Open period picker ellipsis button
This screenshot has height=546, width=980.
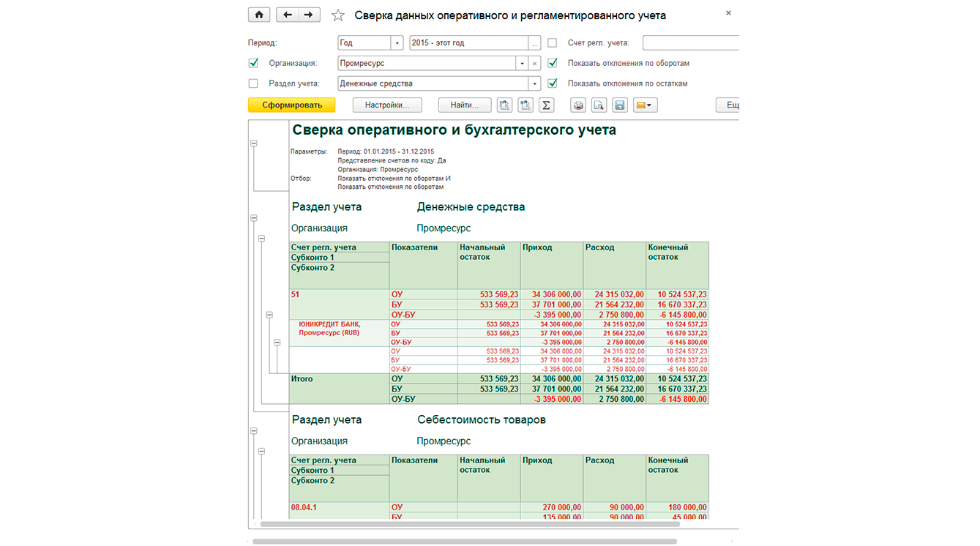tap(535, 43)
